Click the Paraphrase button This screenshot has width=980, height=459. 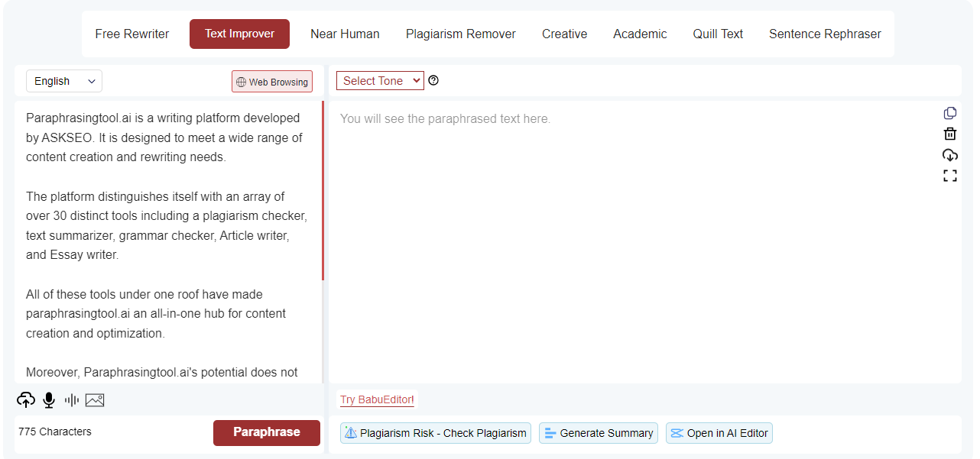point(267,432)
